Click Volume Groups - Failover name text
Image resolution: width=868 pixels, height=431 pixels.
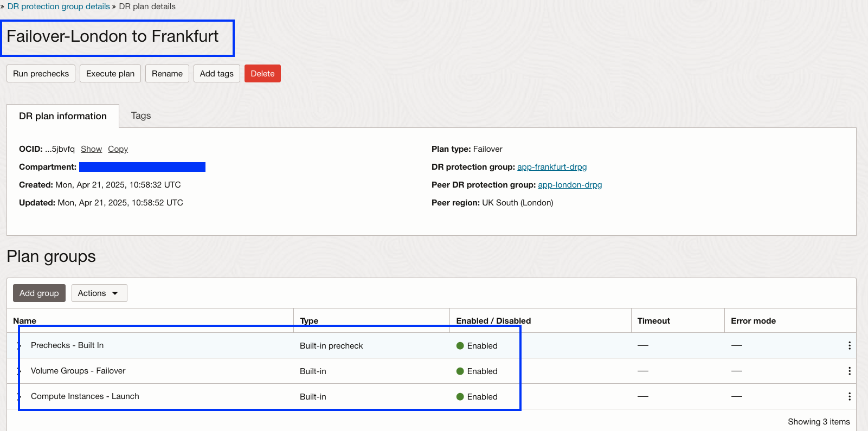pyautogui.click(x=78, y=371)
